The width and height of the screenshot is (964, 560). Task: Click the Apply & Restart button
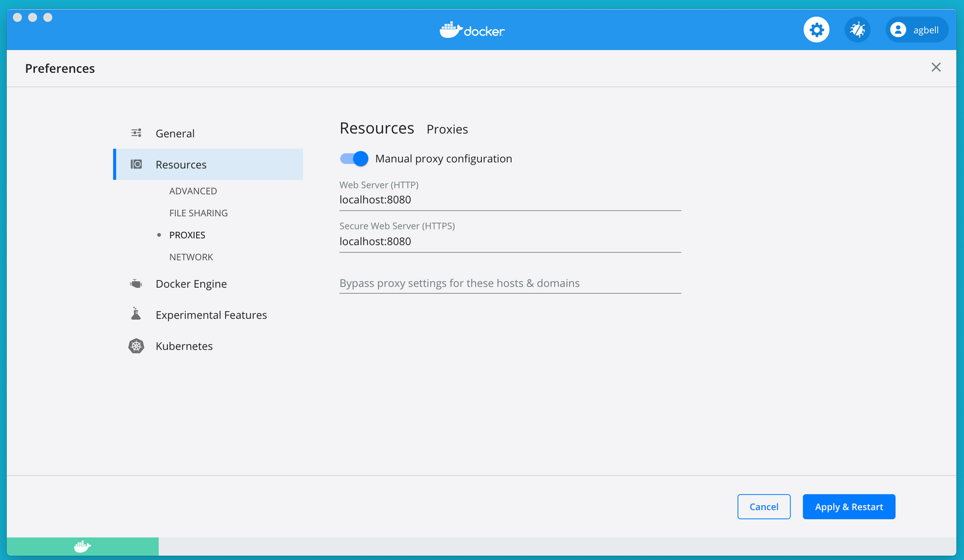tap(848, 506)
